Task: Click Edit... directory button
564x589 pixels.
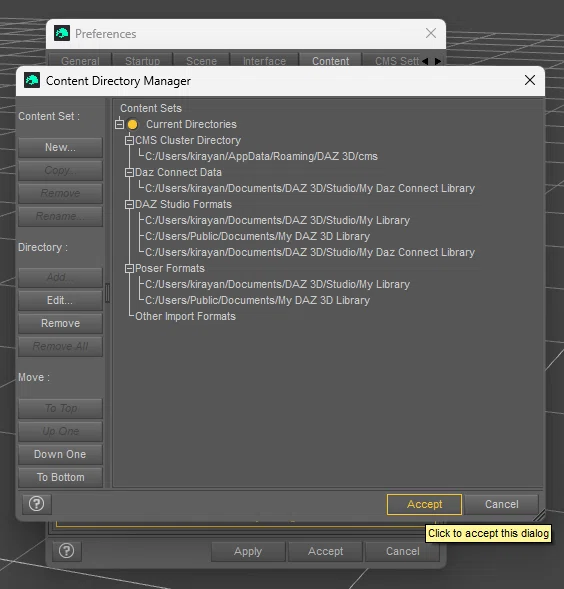Action: (60, 300)
